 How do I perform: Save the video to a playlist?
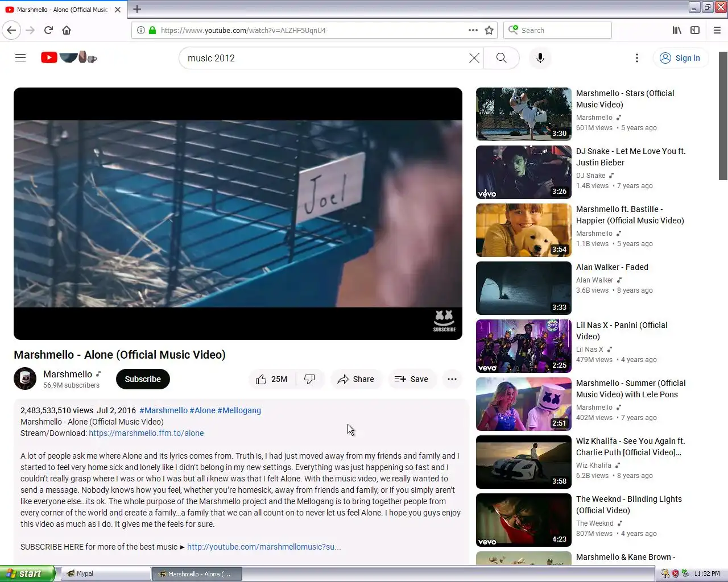[411, 379]
